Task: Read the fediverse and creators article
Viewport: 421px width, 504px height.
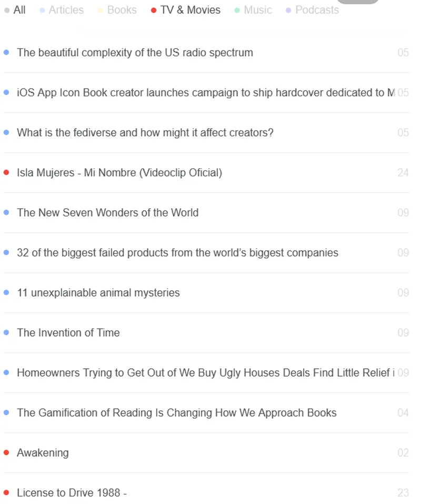Action: coord(145,133)
